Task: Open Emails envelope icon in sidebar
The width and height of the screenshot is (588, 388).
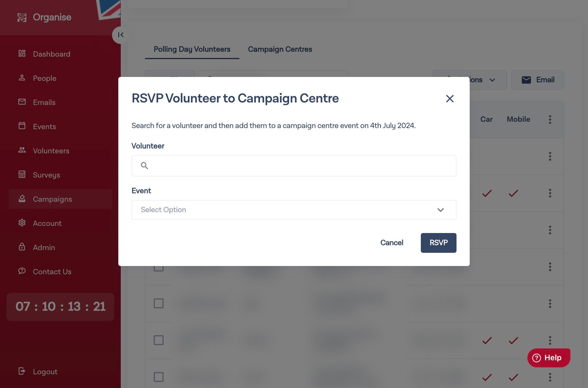Action: pos(22,102)
